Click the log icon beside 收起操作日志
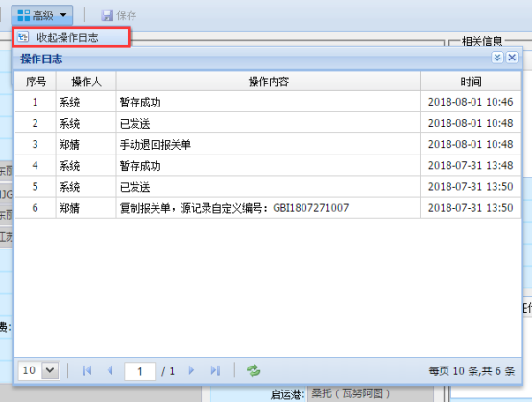 [x=23, y=37]
